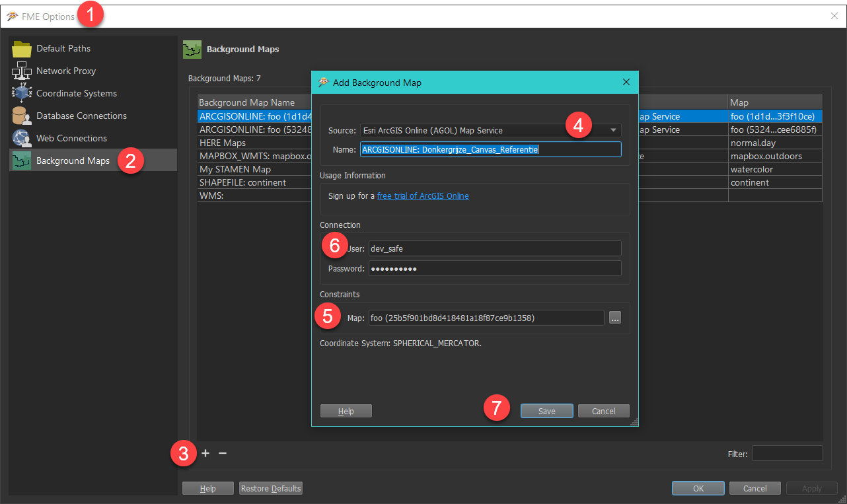Select the SHAPEFILE: continent row
Viewport: 847px width, 504px height.
click(x=254, y=182)
